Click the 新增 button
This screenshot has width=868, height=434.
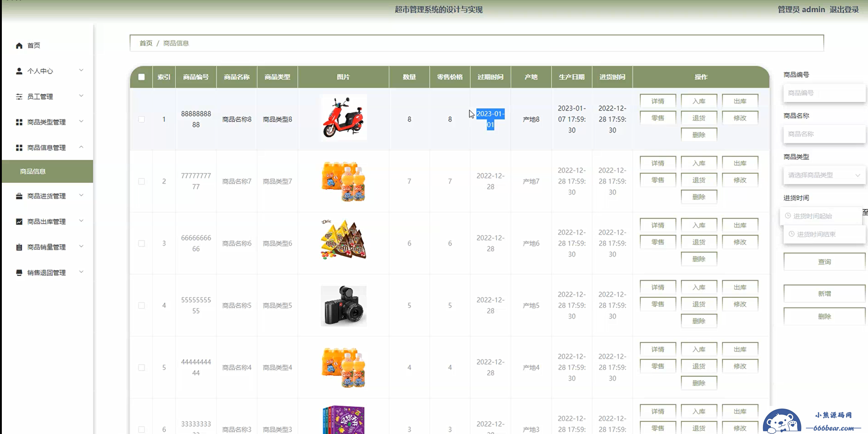click(824, 294)
